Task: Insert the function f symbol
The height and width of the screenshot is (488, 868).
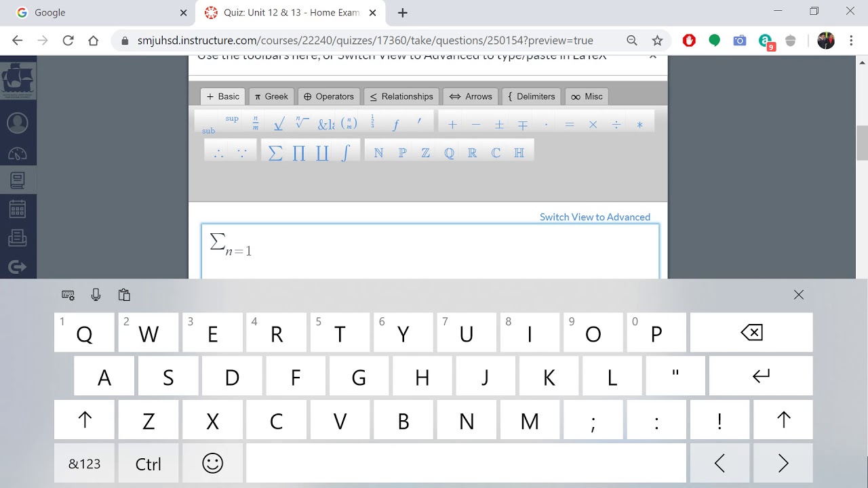Action: pyautogui.click(x=396, y=124)
